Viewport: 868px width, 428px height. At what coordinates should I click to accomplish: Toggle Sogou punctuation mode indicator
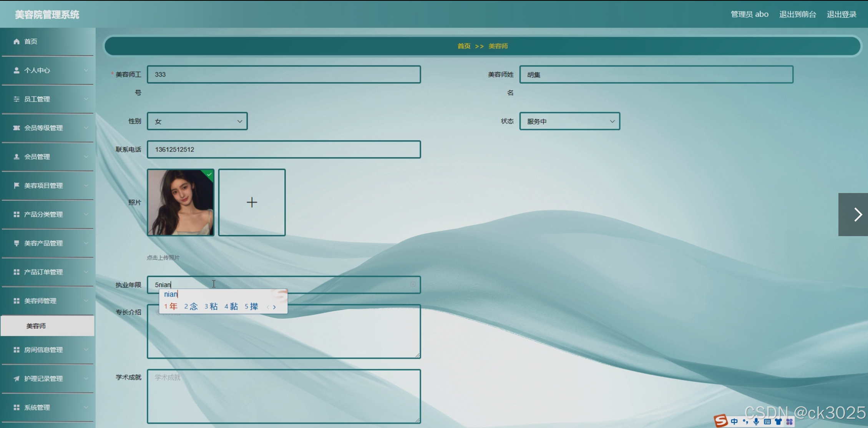tap(745, 421)
